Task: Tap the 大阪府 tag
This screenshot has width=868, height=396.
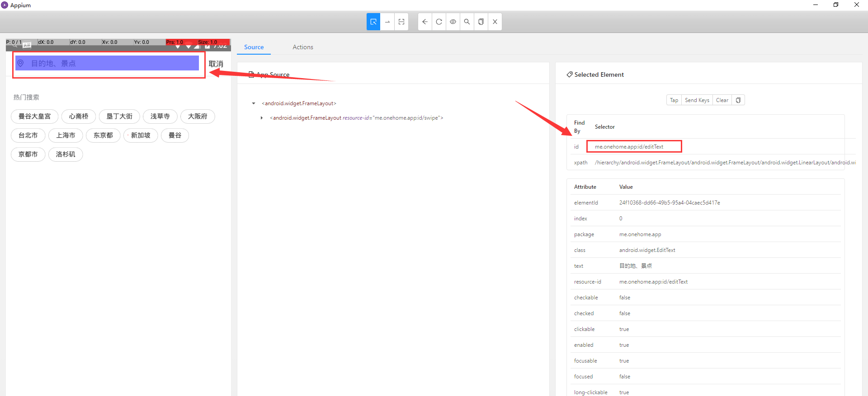Action: [x=198, y=116]
